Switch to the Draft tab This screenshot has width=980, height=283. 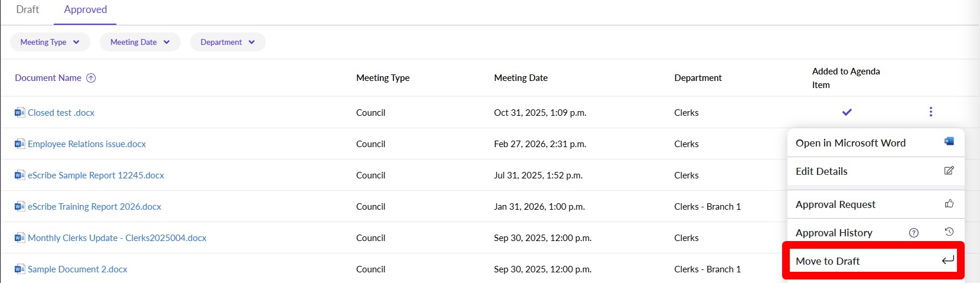click(x=28, y=9)
